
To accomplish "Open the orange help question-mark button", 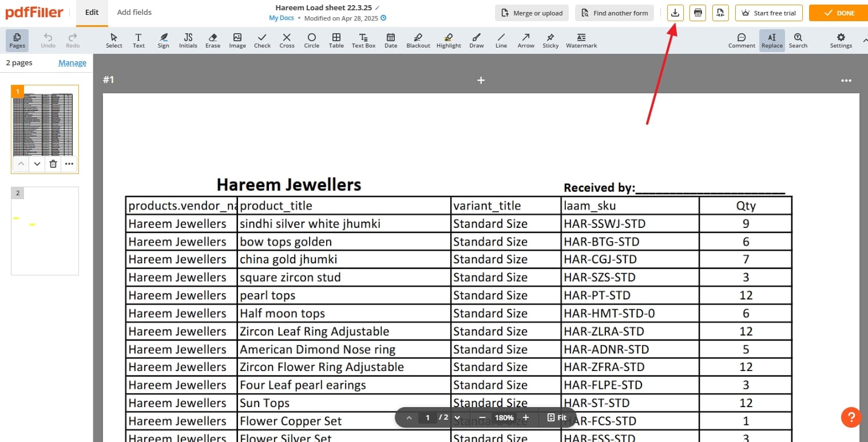I will pyautogui.click(x=851, y=417).
